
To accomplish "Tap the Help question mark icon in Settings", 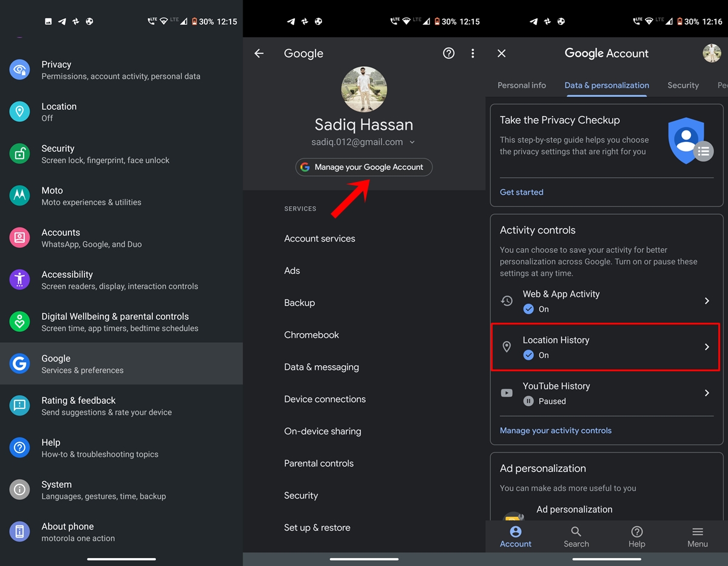I will pyautogui.click(x=19, y=448).
